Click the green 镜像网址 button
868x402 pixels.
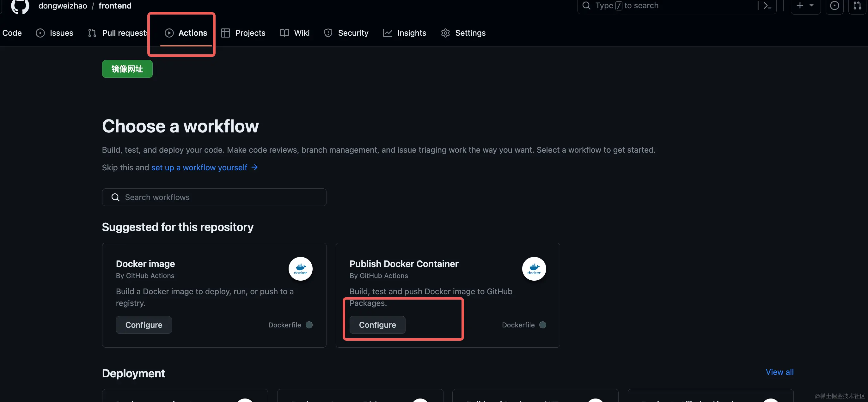[127, 69]
